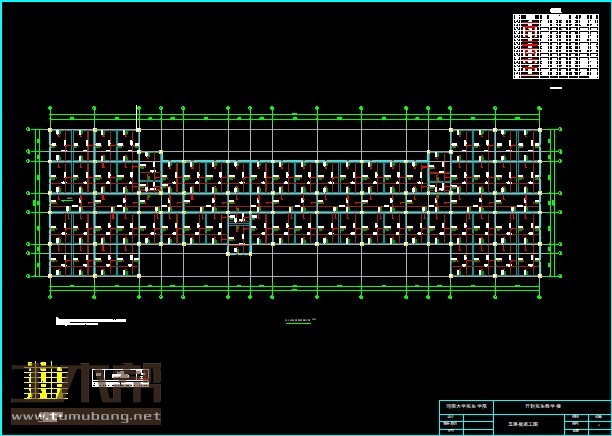Click the title block at bottom-right
Image resolution: width=612 pixels, height=436 pixels.
524,417
